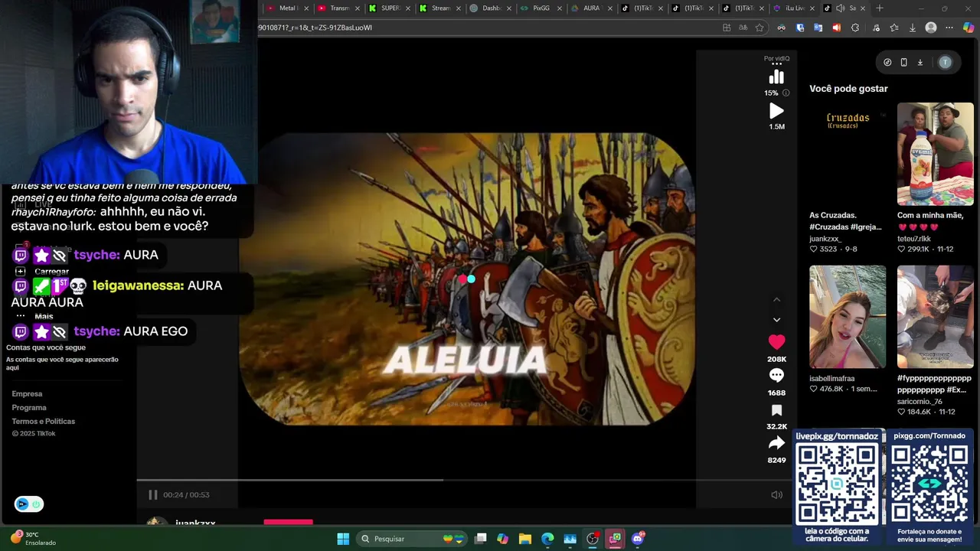Add page to favorites with star icon
The height and width of the screenshot is (551, 980).
tap(759, 28)
